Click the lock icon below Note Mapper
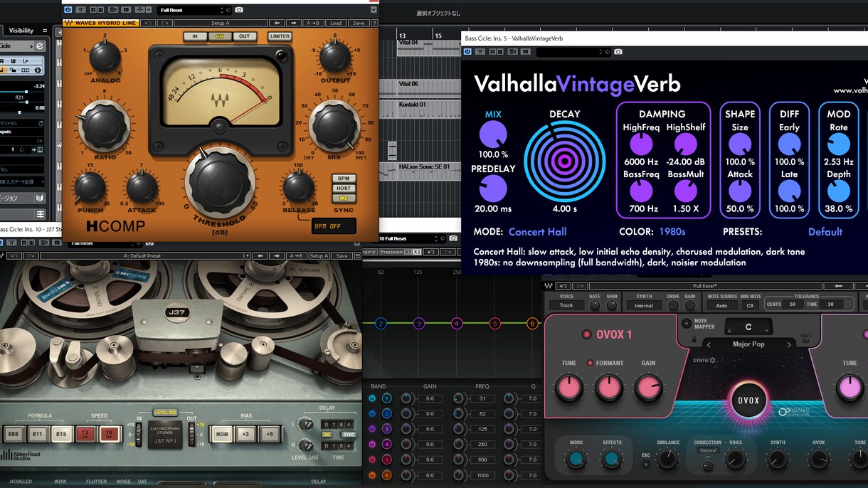 coord(693,340)
